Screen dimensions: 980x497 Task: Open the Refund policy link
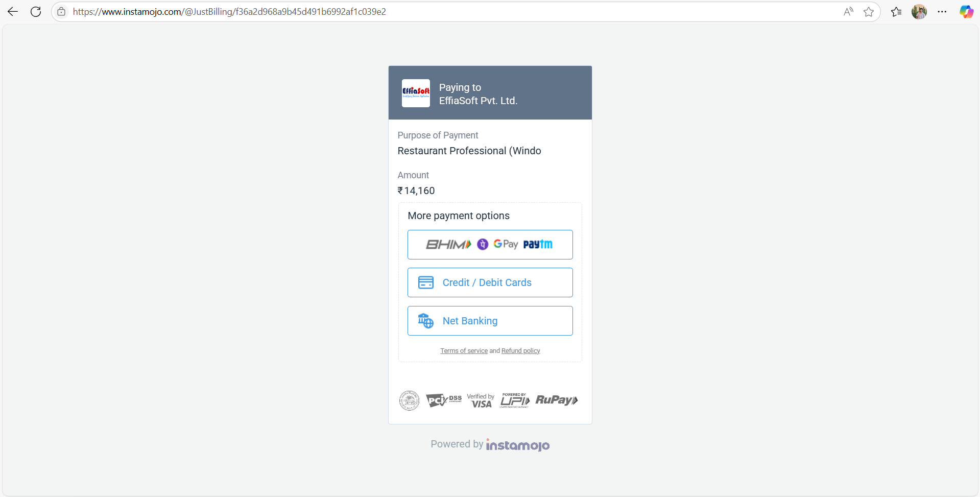point(520,351)
